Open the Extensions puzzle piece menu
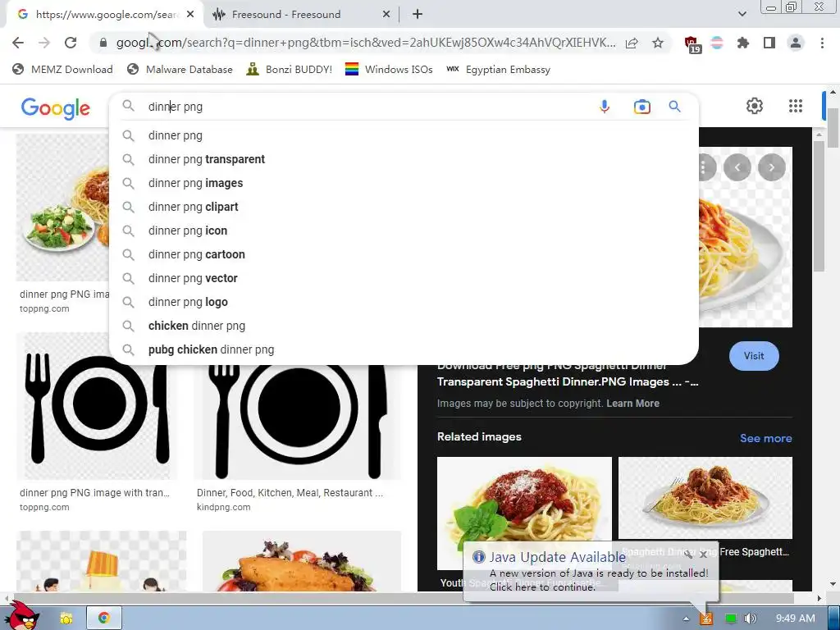Image resolution: width=840 pixels, height=630 pixels. click(742, 43)
